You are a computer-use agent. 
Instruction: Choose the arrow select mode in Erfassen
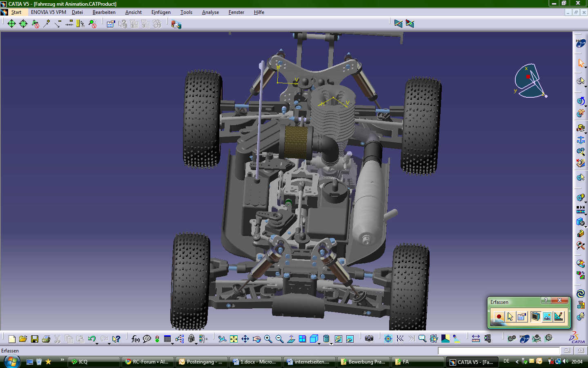pyautogui.click(x=510, y=316)
